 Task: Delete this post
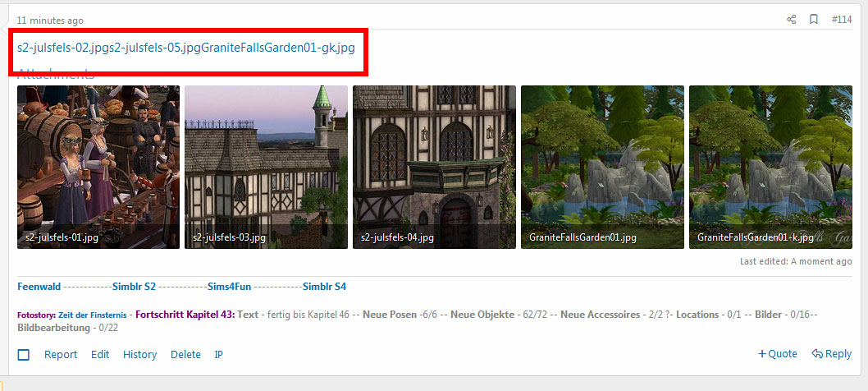[x=185, y=355]
